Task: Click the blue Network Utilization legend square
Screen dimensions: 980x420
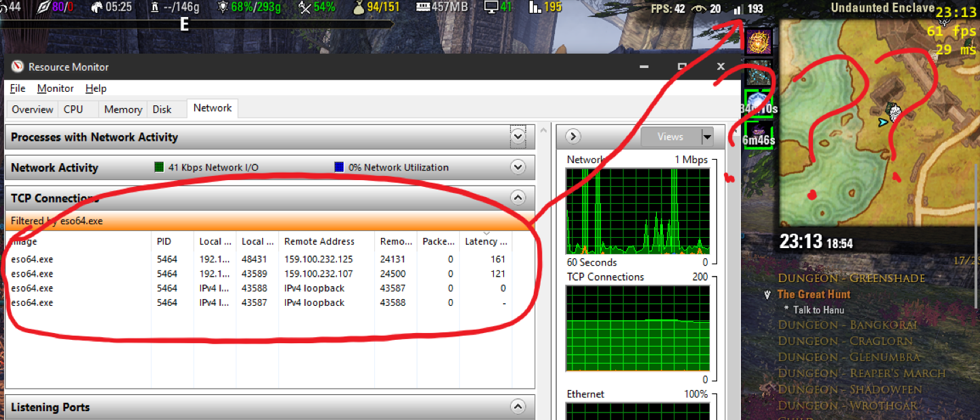Action: point(340,167)
